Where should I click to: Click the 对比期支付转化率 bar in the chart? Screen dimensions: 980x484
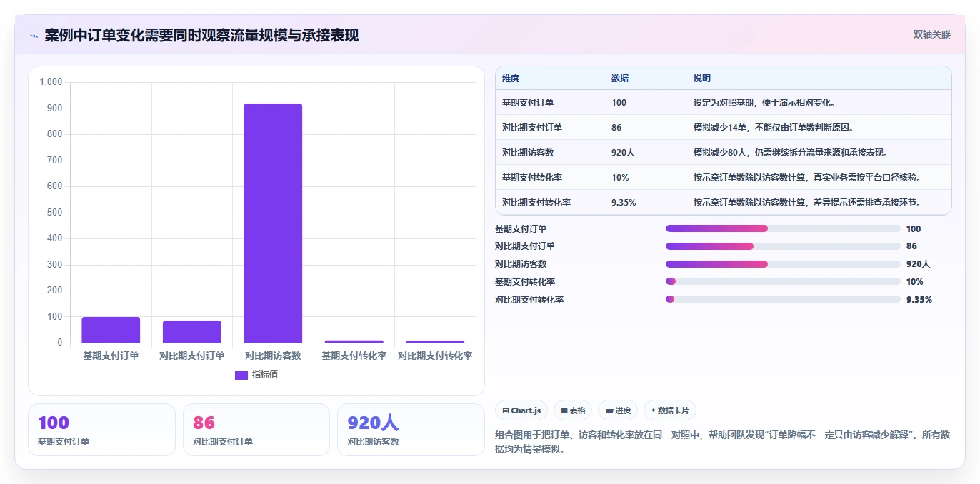435,341
